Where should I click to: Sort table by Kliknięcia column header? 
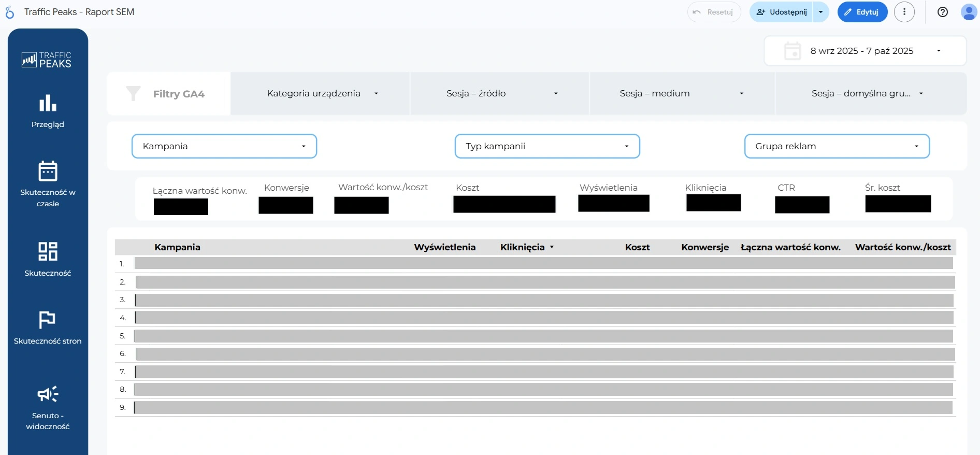[x=522, y=247]
